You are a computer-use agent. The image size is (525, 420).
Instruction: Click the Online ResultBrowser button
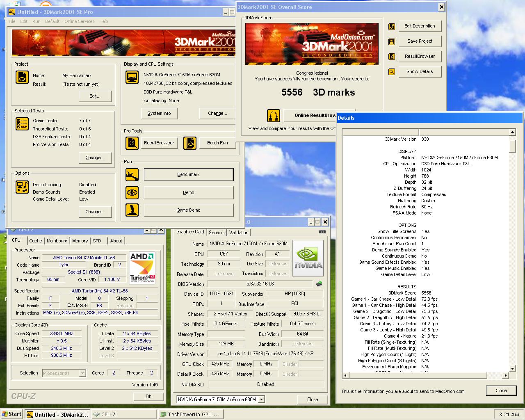[310, 116]
